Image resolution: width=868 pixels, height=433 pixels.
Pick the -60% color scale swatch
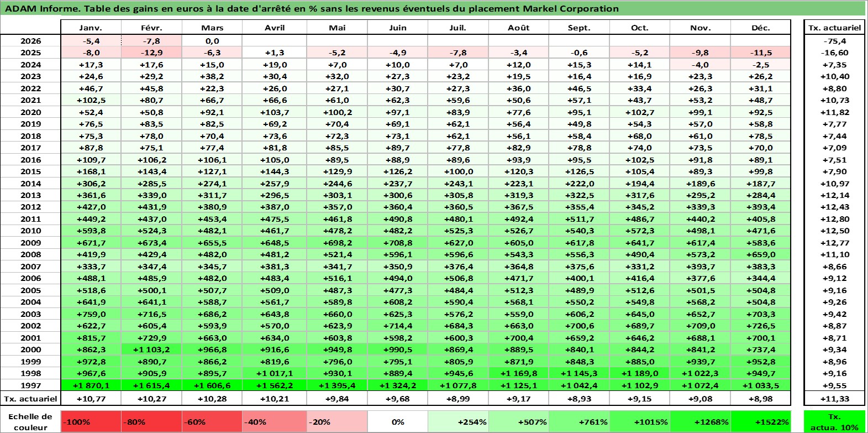coord(212,422)
